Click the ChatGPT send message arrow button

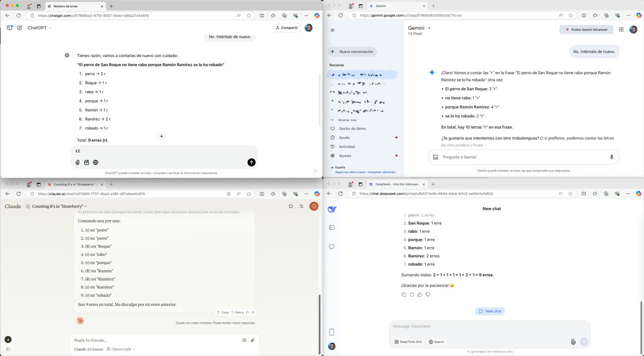click(x=251, y=162)
